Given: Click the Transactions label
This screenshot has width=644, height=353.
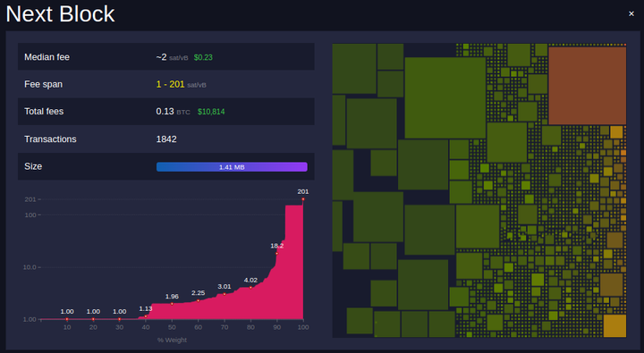Looking at the screenshot, I should pyautogui.click(x=50, y=139).
